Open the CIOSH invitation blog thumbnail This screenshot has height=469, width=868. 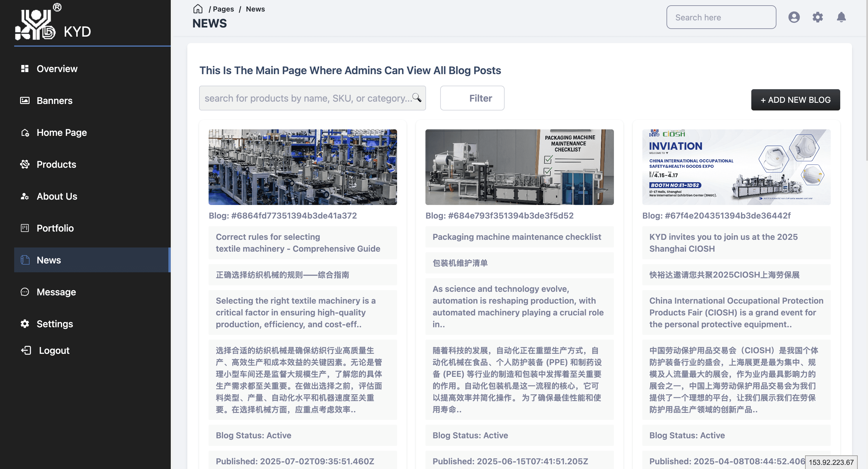pos(736,167)
